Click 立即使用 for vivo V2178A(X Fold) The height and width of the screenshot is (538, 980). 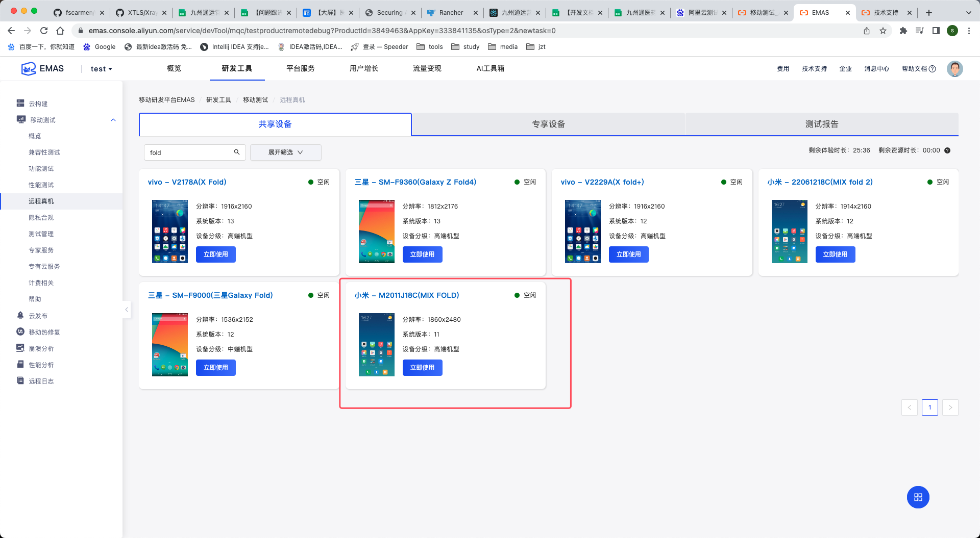(216, 254)
